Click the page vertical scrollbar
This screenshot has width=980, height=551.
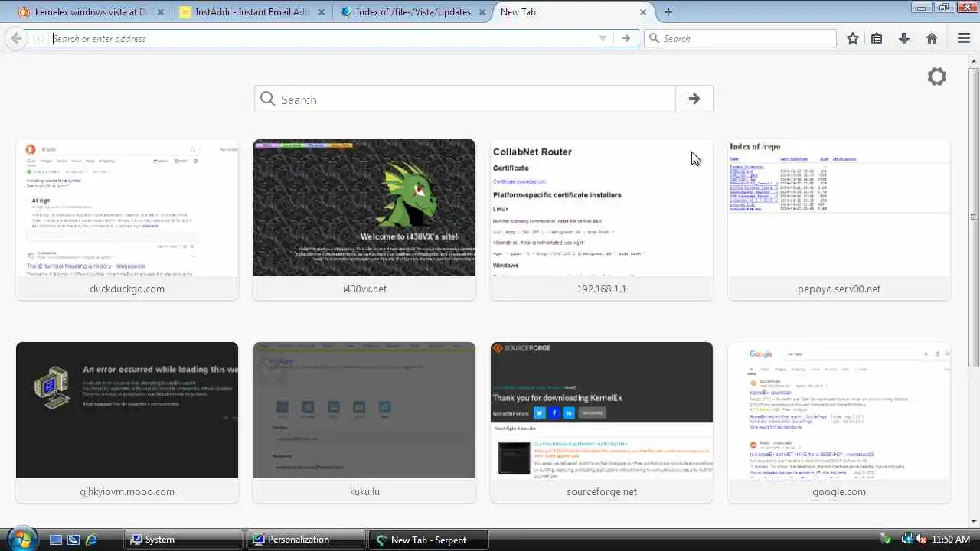tap(975, 291)
